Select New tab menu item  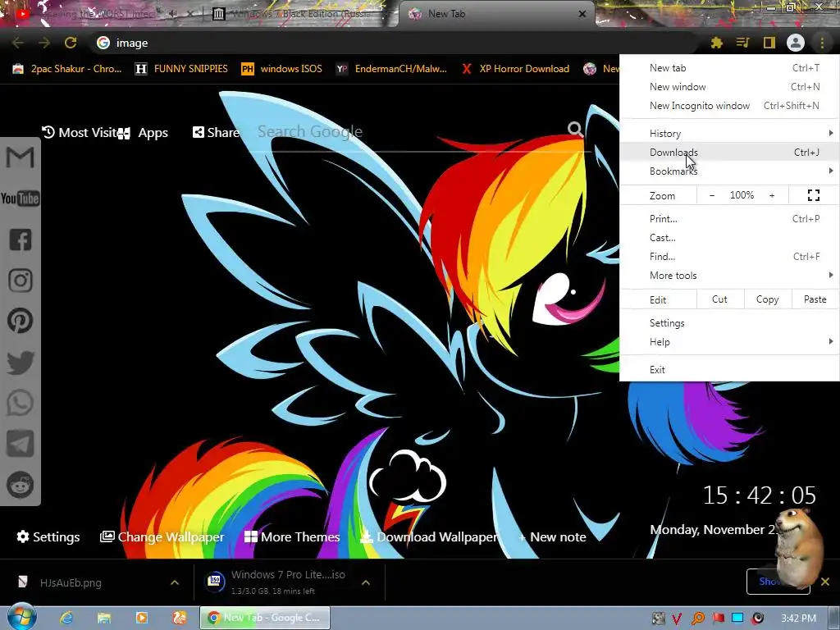pos(729,68)
